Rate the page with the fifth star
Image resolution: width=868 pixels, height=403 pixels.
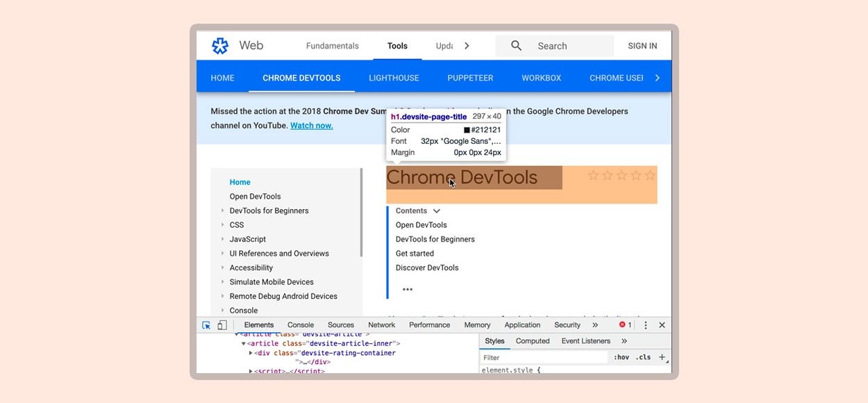pos(650,175)
